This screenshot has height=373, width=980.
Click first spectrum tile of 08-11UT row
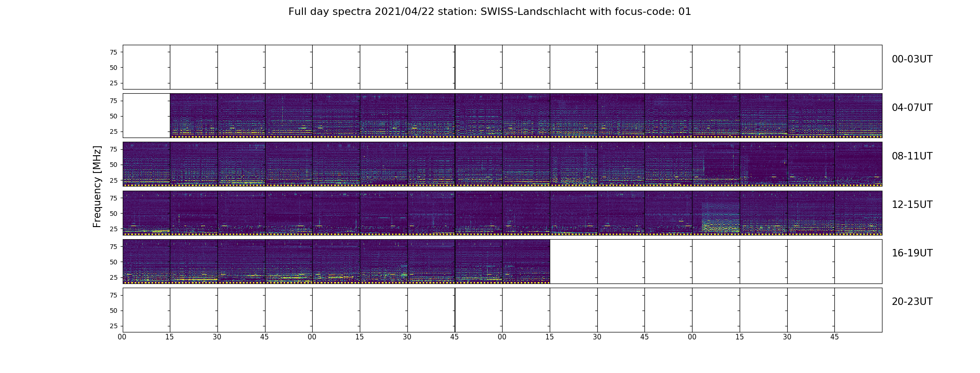147,164
